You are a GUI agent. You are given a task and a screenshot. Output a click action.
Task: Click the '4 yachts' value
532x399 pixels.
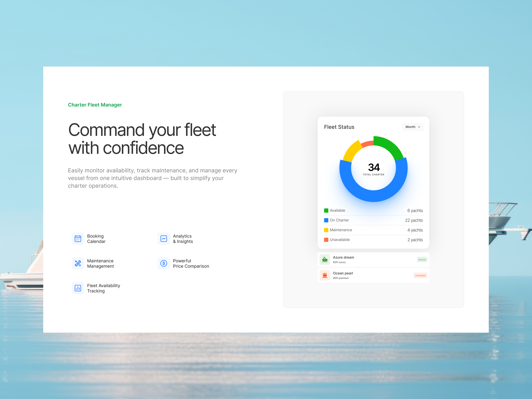(415, 230)
